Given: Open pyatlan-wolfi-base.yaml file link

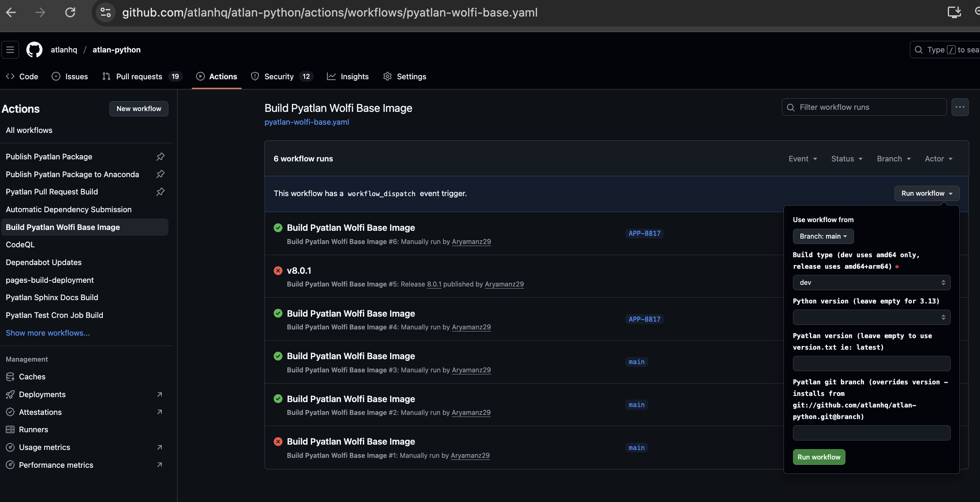Looking at the screenshot, I should tap(307, 122).
